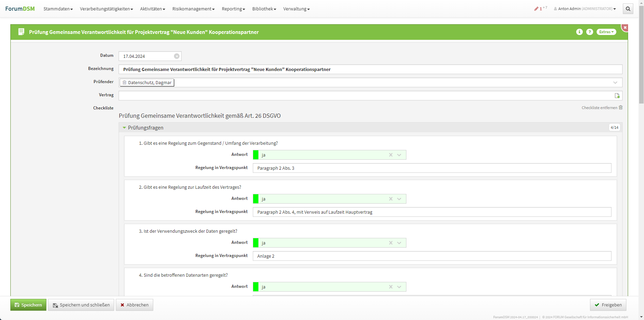Open the Verarbeitungstätigkeiten menu
The image size is (644, 320).
106,9
